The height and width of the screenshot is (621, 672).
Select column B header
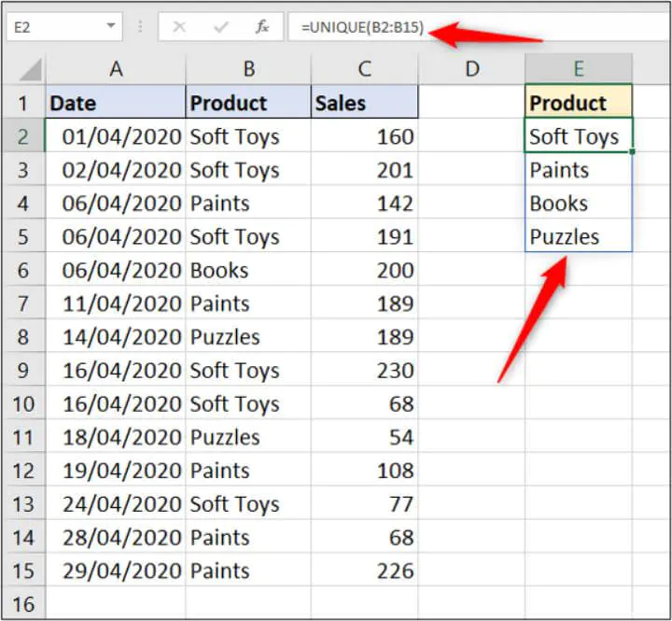(x=248, y=68)
